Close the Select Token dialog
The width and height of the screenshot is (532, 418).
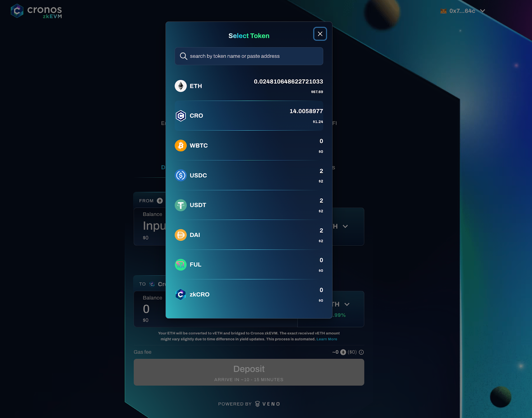(320, 34)
